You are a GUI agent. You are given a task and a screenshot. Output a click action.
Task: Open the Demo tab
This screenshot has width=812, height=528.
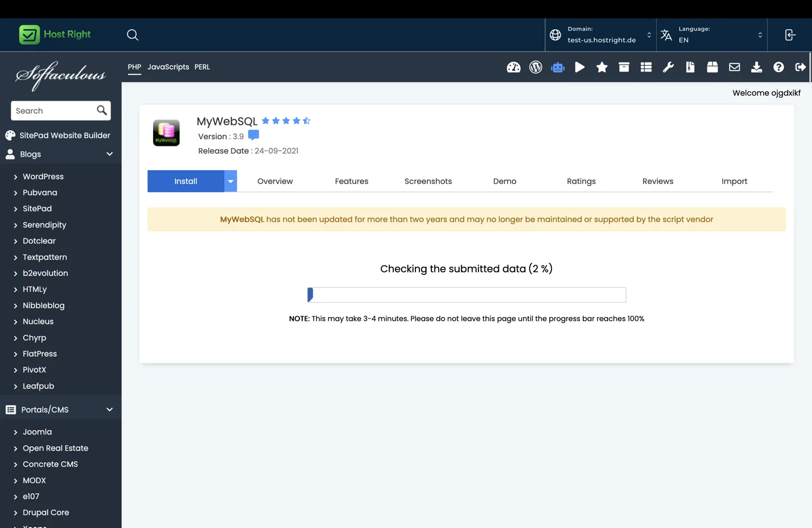[x=505, y=181]
